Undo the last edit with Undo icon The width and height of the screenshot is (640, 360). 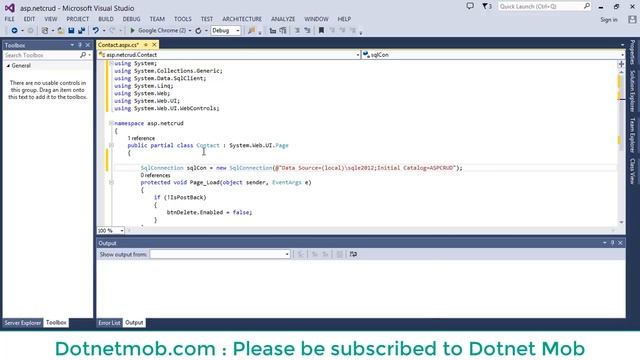(96, 31)
